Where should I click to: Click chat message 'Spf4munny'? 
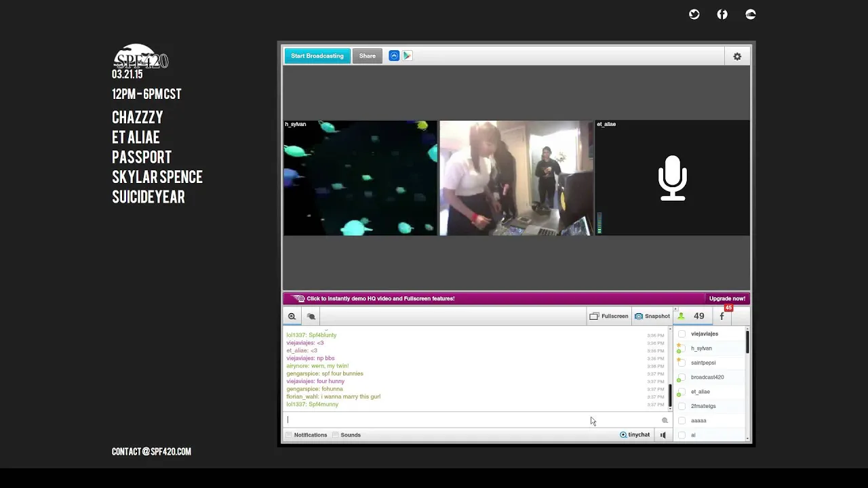(323, 404)
